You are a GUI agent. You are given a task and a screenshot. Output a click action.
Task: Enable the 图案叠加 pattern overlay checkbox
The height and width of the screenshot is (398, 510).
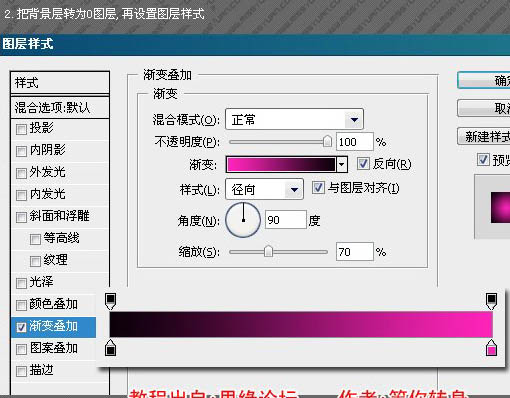coord(21,349)
